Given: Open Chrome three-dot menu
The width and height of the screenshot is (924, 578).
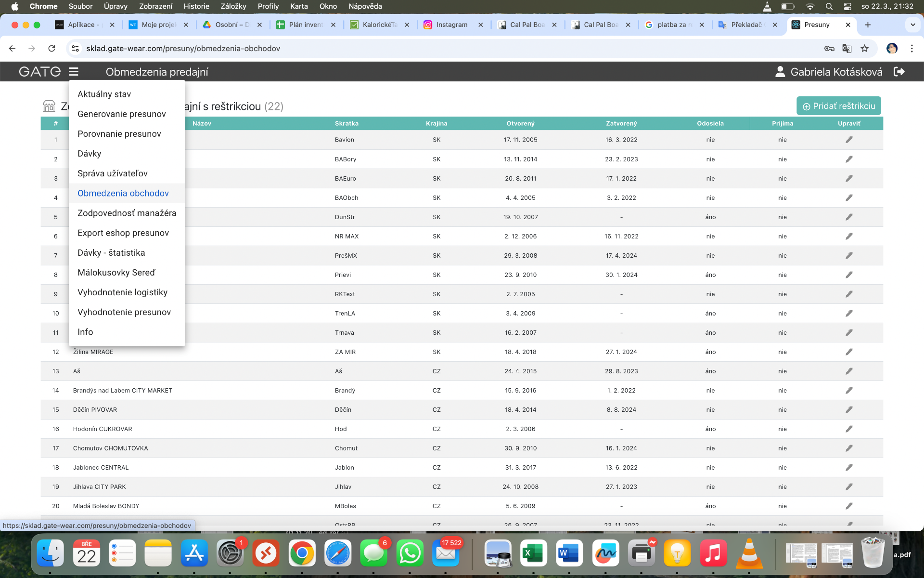Looking at the screenshot, I should pyautogui.click(x=911, y=48).
